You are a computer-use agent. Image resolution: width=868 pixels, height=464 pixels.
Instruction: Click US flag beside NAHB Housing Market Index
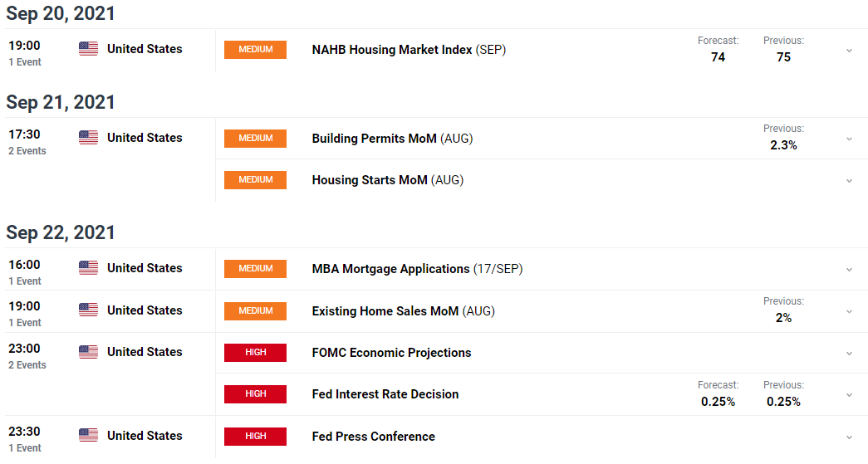click(x=89, y=49)
